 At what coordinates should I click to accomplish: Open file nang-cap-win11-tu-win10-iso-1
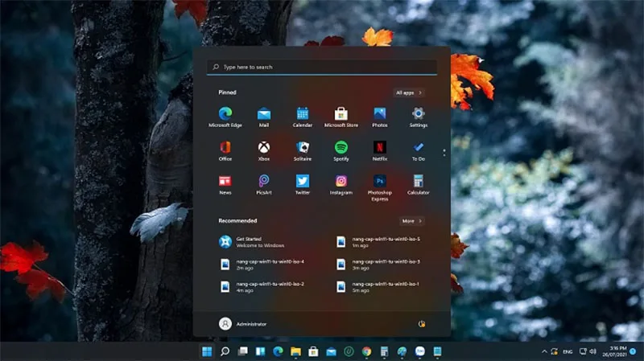(380, 287)
